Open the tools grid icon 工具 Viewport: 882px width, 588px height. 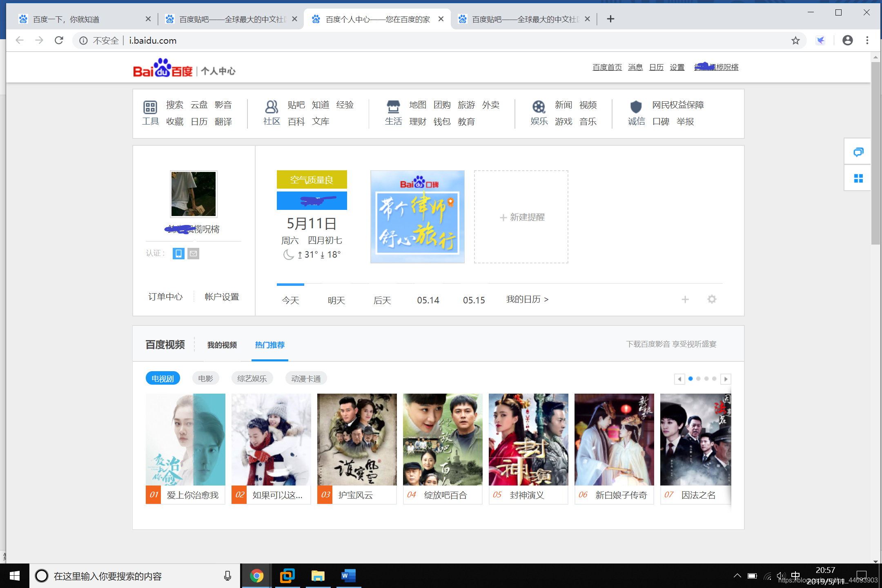tap(150, 107)
